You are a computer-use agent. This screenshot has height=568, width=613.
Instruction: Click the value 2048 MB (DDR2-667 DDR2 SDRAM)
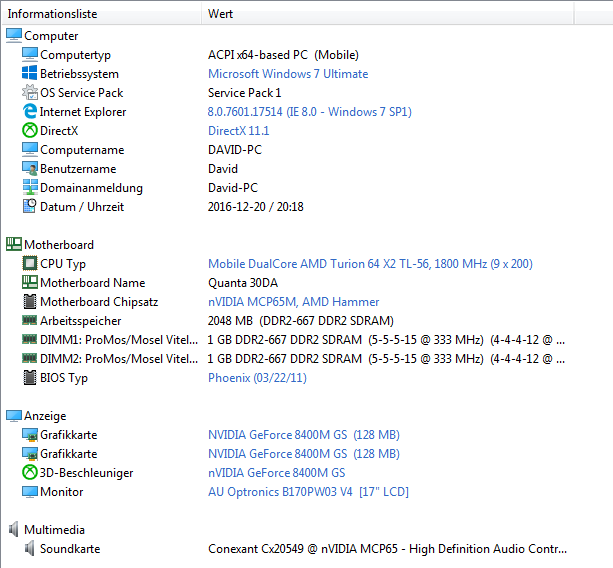tap(301, 321)
